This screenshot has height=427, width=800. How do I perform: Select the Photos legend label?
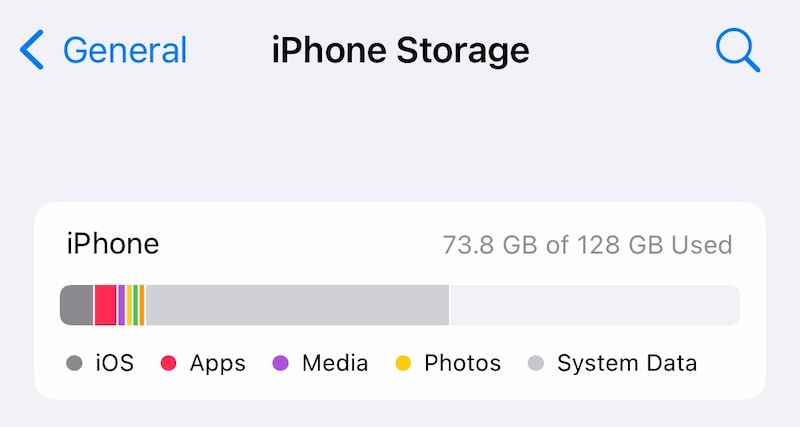[463, 363]
